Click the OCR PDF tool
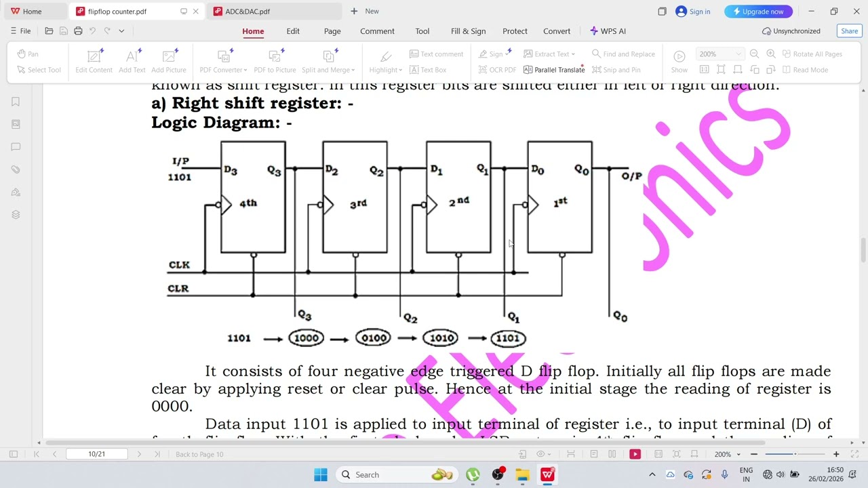The width and height of the screenshot is (868, 488). [x=497, y=70]
